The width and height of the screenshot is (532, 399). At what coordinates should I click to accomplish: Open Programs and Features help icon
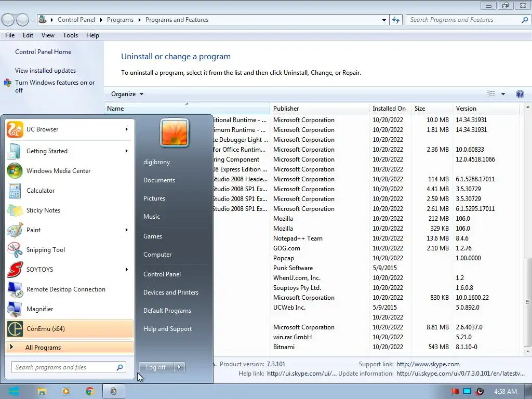click(x=520, y=94)
